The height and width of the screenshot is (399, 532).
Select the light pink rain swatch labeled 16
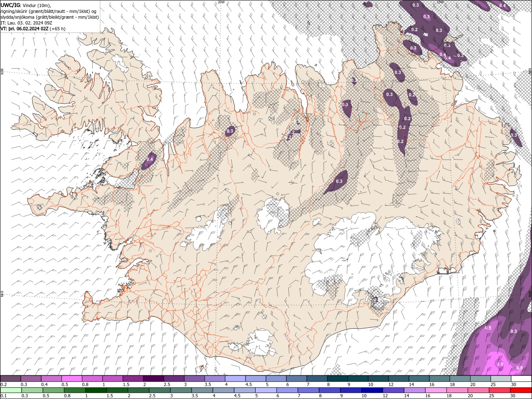[435, 390]
